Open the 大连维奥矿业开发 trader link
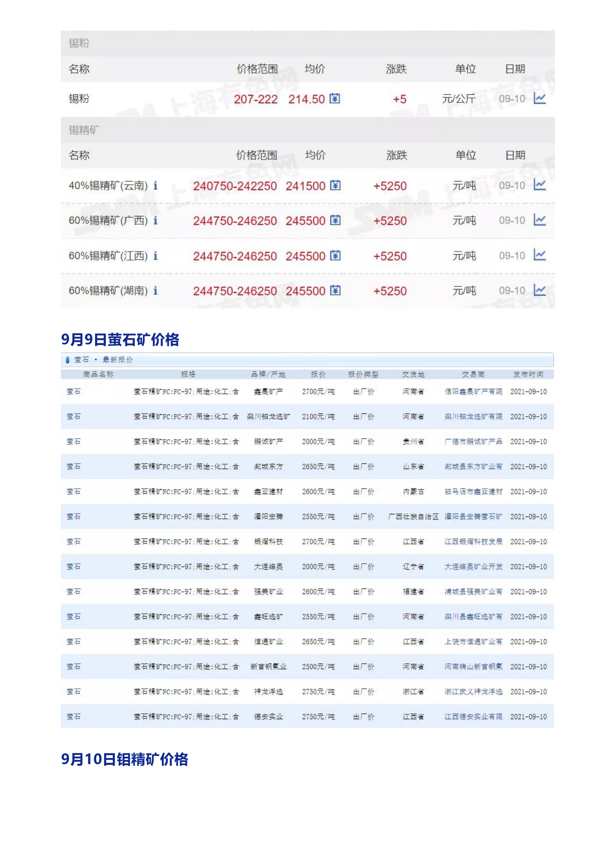 pyautogui.click(x=473, y=567)
